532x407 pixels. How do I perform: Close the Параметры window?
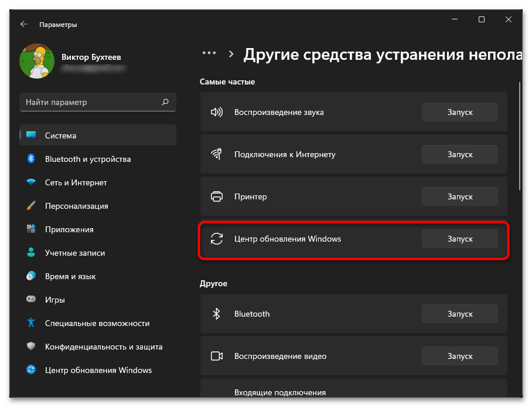(x=508, y=19)
